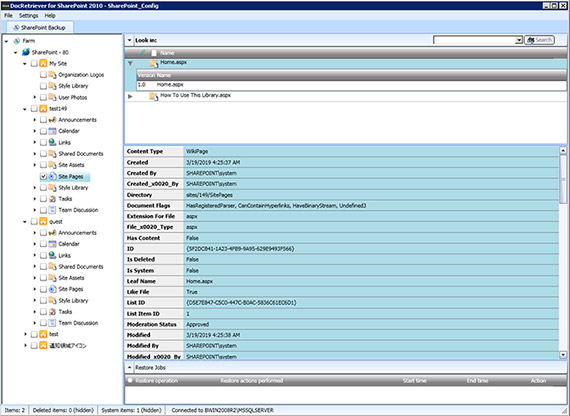The height and width of the screenshot is (416, 570).
Task: Click the User Photos library icon
Action: (x=52, y=97)
